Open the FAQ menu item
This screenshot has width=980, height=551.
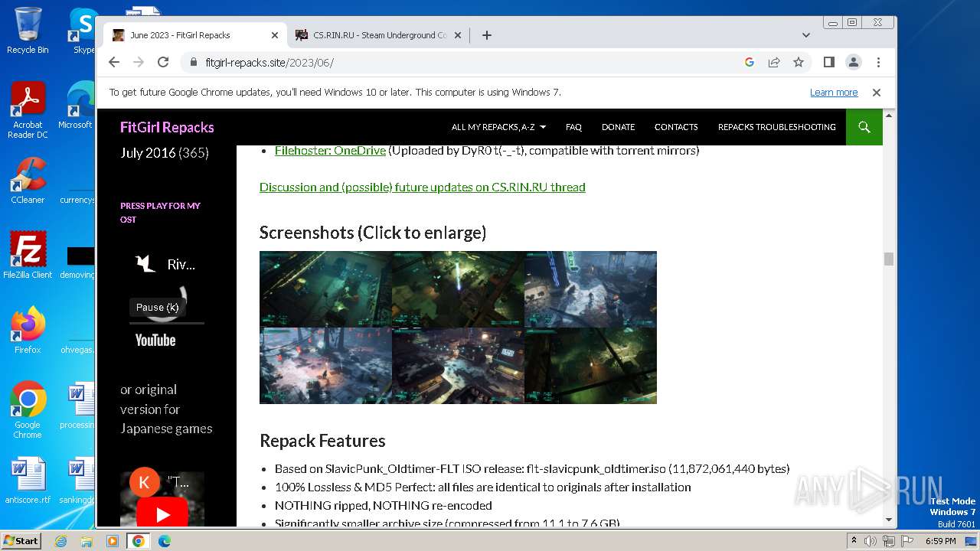tap(573, 127)
